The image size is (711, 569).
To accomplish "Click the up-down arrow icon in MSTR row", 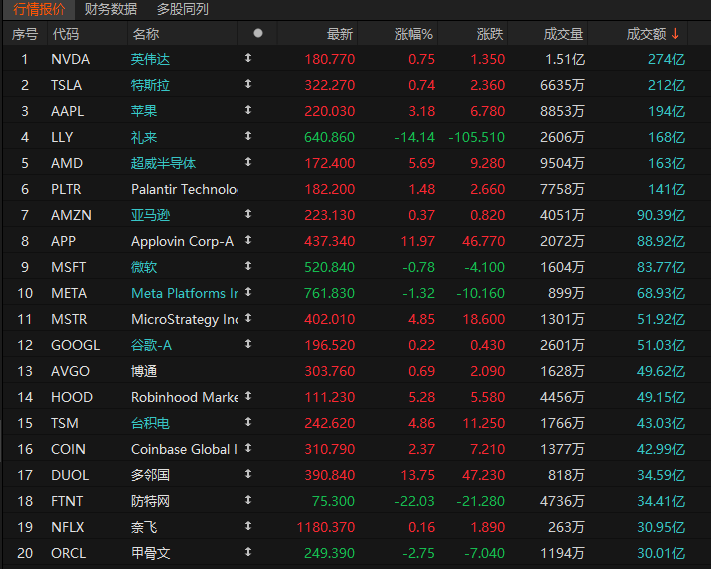I will tap(248, 318).
